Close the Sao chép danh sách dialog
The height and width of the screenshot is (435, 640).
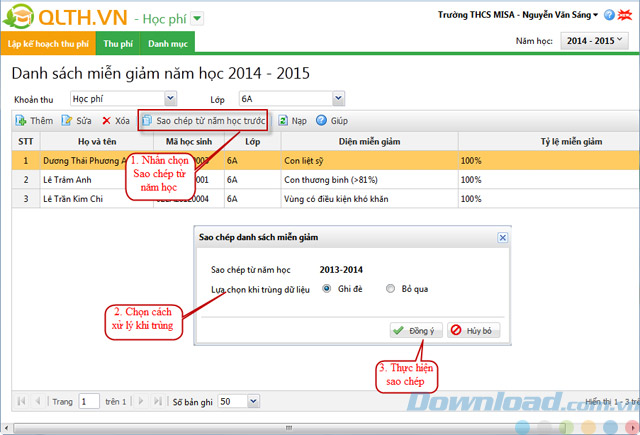(x=502, y=238)
